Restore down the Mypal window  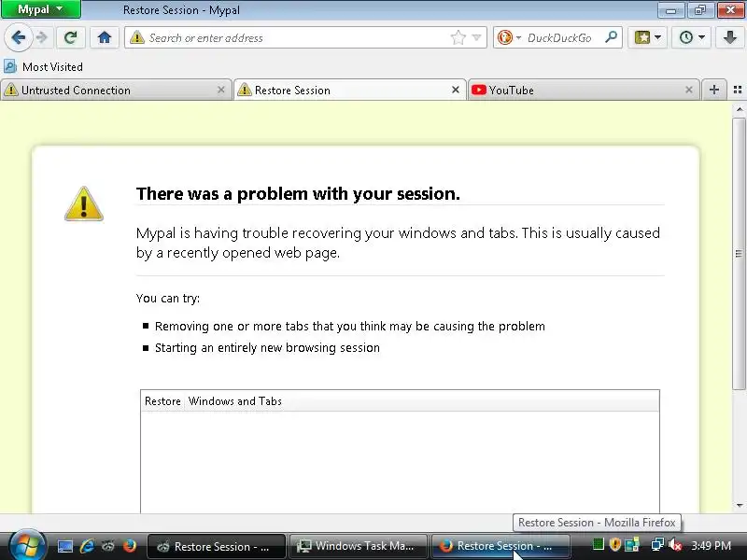point(699,10)
